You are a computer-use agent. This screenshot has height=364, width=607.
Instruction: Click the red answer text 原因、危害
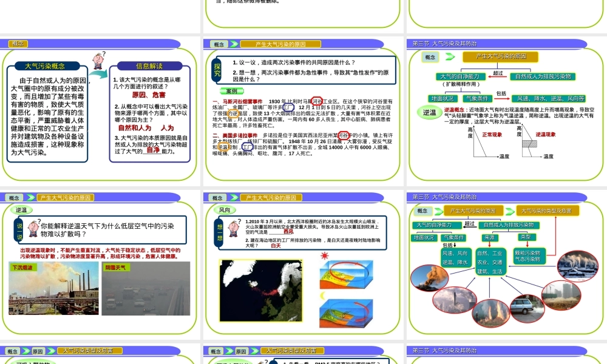[149, 95]
